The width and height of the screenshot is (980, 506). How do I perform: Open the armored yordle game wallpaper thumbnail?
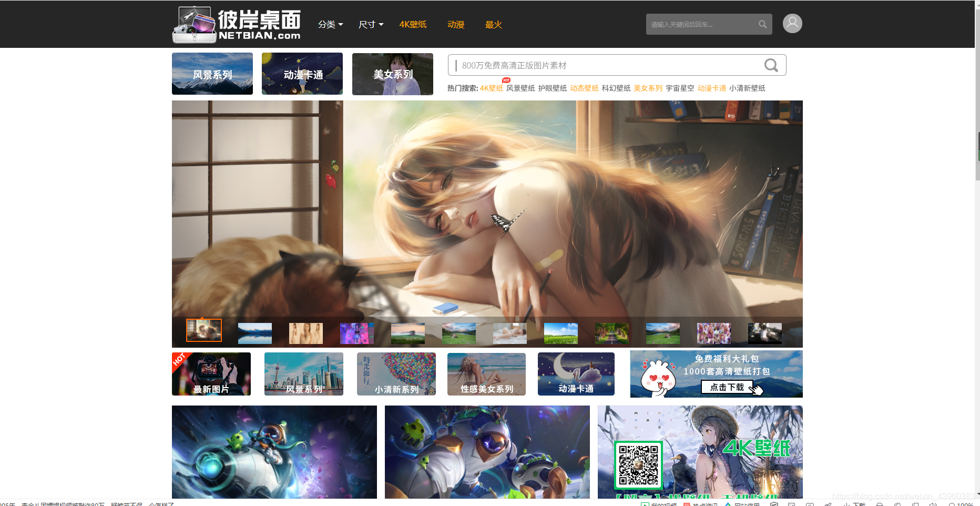487,452
